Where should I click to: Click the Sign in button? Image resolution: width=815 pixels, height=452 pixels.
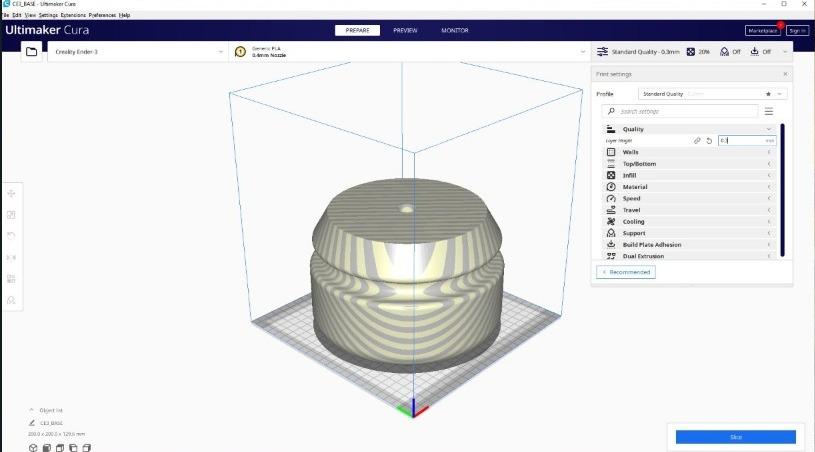point(797,31)
